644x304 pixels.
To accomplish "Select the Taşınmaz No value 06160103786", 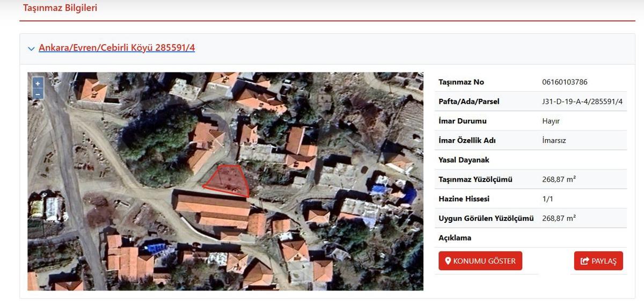I will pos(565,82).
